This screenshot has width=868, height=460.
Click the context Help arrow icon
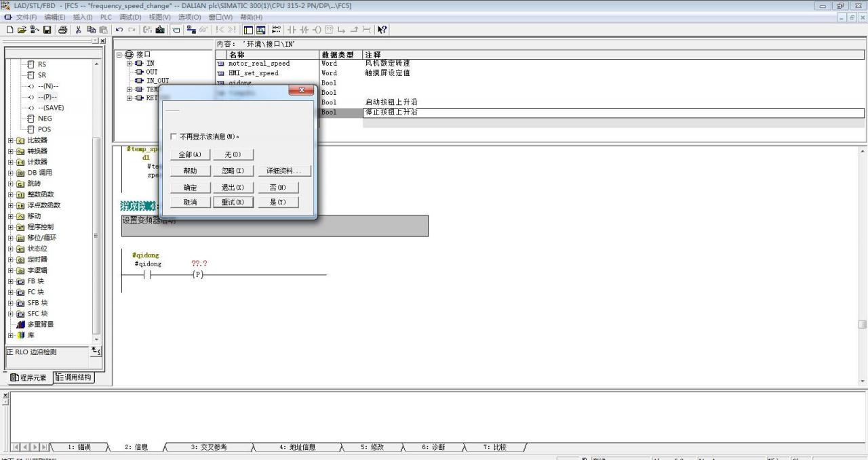(x=382, y=30)
